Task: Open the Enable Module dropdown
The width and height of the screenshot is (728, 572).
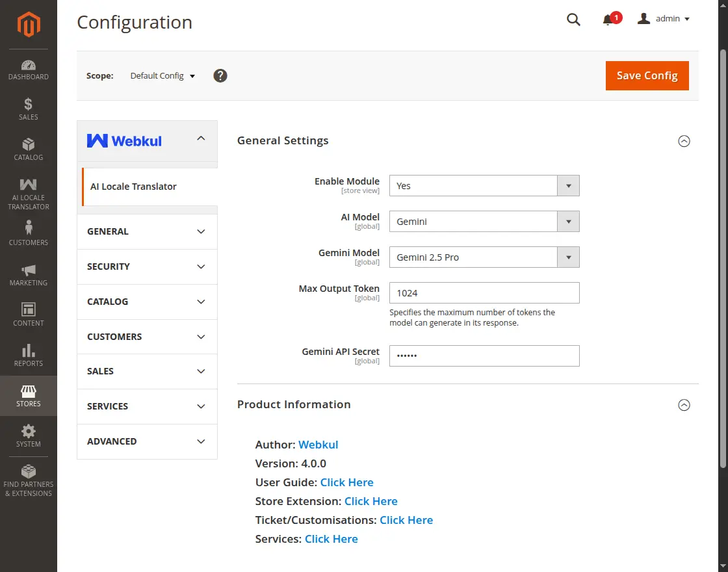Action: [x=484, y=186]
